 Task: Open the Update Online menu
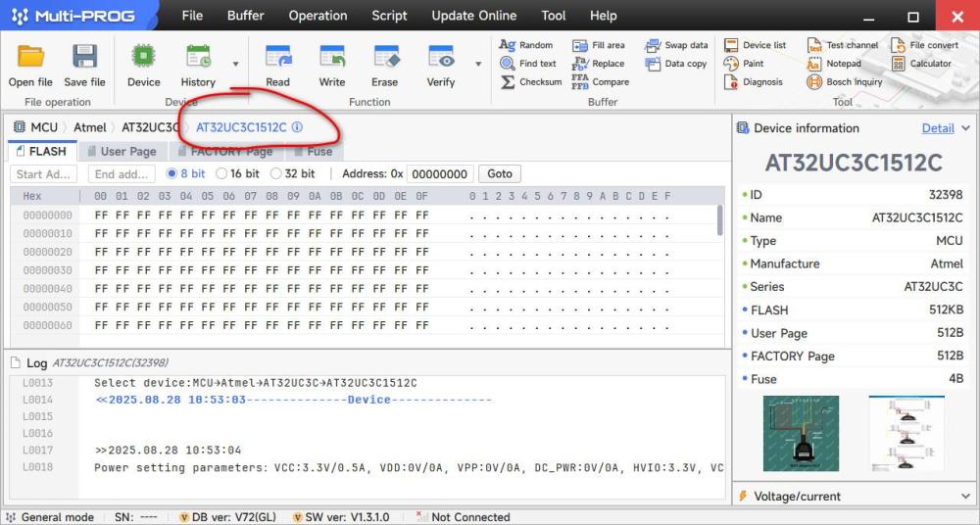473,16
